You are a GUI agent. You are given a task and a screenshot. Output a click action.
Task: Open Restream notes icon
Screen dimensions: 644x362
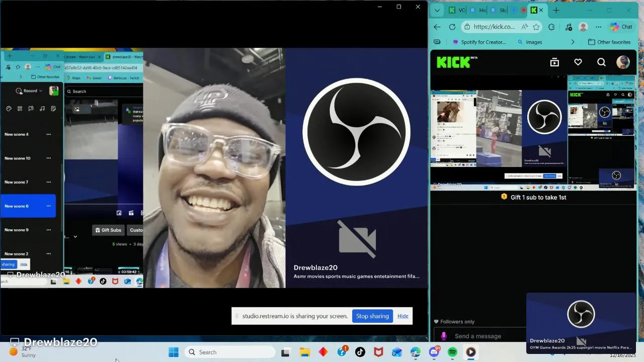(x=53, y=109)
